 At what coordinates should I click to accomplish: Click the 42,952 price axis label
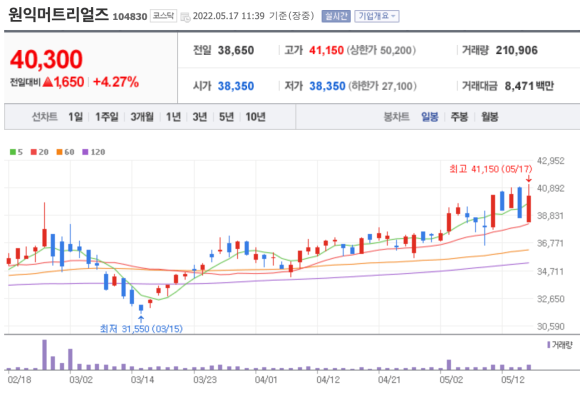click(x=551, y=161)
